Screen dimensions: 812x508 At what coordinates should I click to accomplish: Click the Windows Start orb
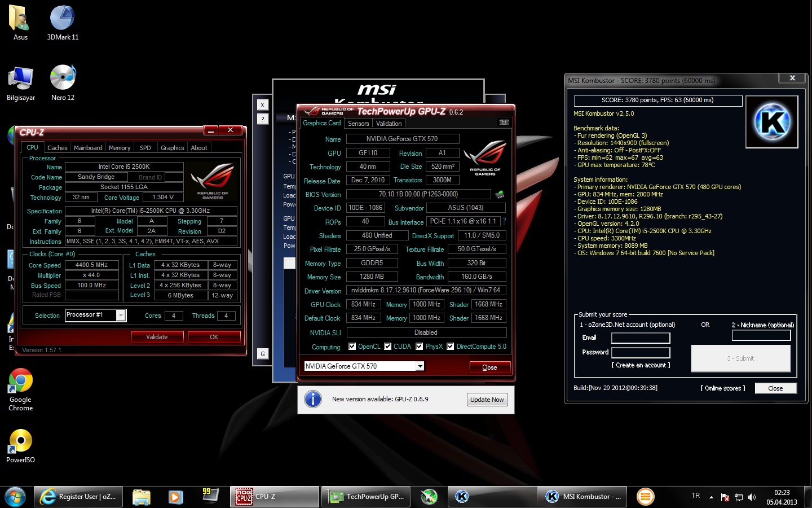(15, 497)
